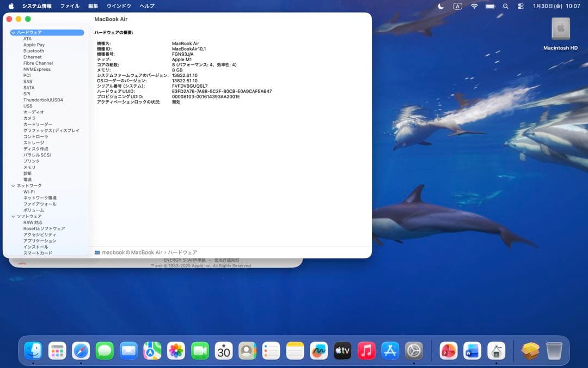The image size is (588, 368).
Task: Open Microsoft Word via the Dock
Action: click(471, 352)
